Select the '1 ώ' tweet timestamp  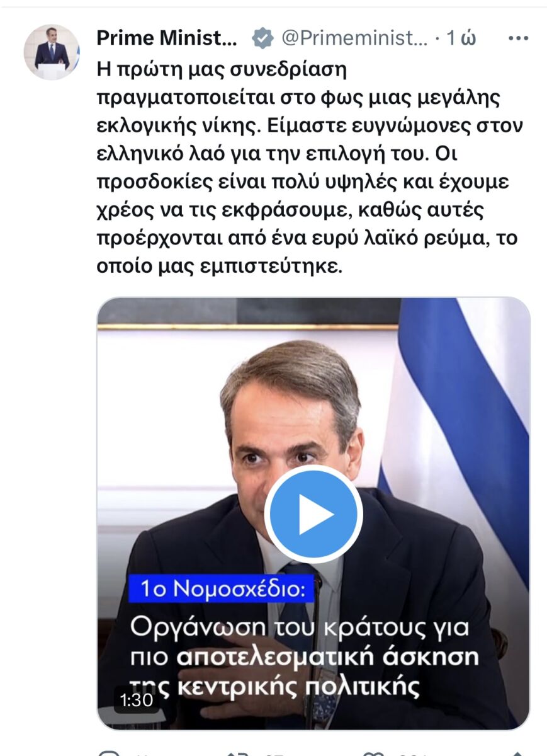(461, 39)
